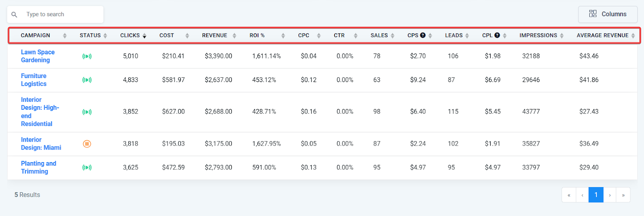Sort table by Clicks column arrow
The height and width of the screenshot is (216, 644).
point(144,36)
